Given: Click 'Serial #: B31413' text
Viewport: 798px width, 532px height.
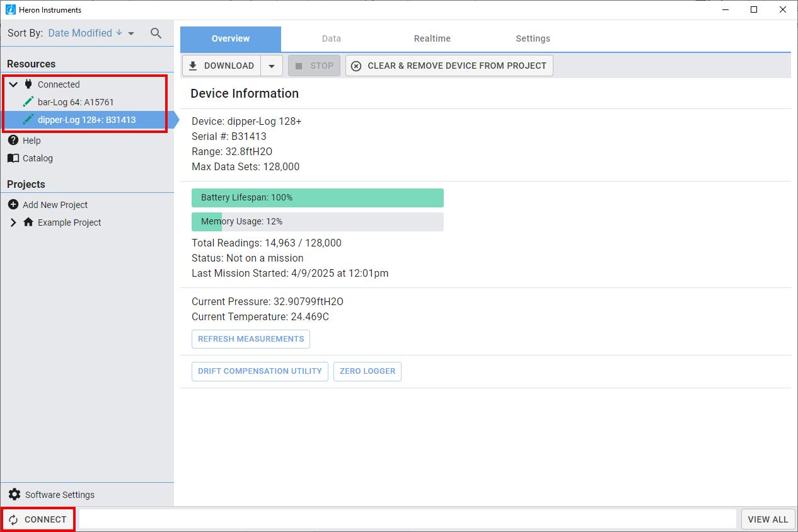Looking at the screenshot, I should tap(229, 136).
